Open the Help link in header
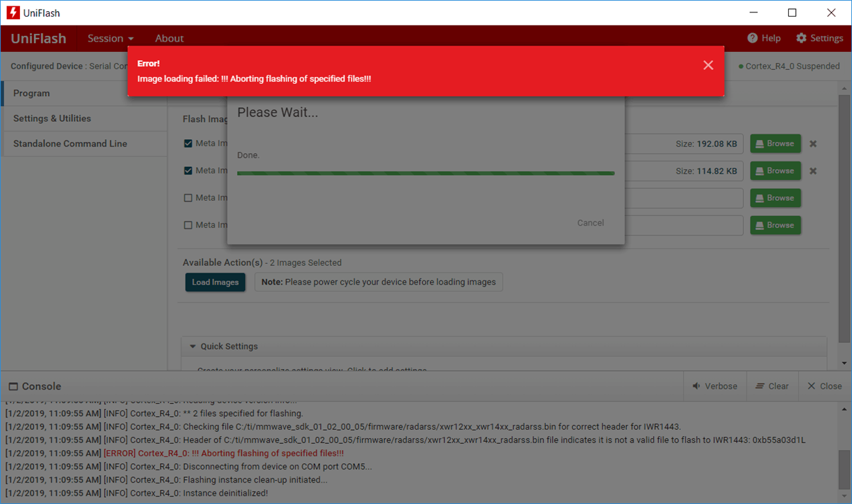The width and height of the screenshot is (852, 504). click(x=764, y=38)
